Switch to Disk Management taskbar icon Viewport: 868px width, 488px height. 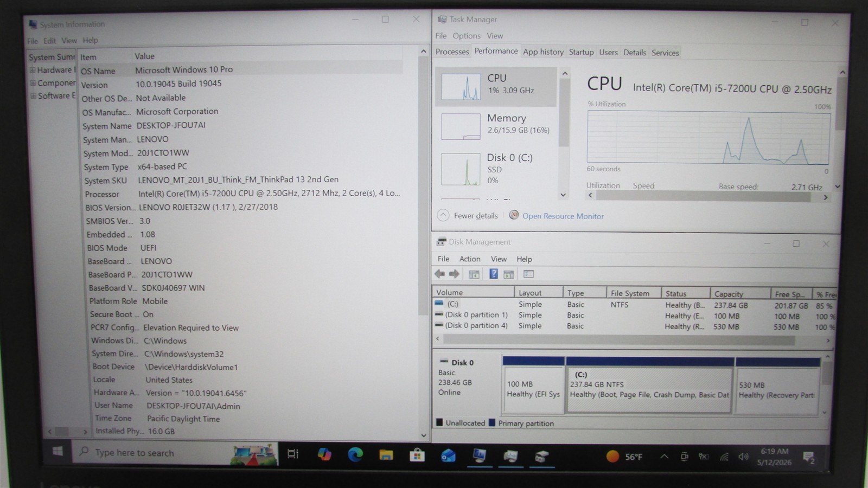pyautogui.click(x=541, y=456)
